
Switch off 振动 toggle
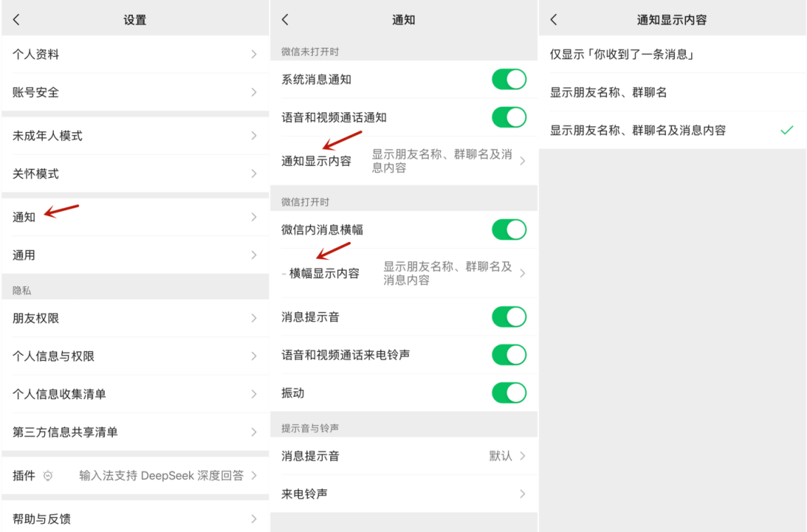point(509,392)
